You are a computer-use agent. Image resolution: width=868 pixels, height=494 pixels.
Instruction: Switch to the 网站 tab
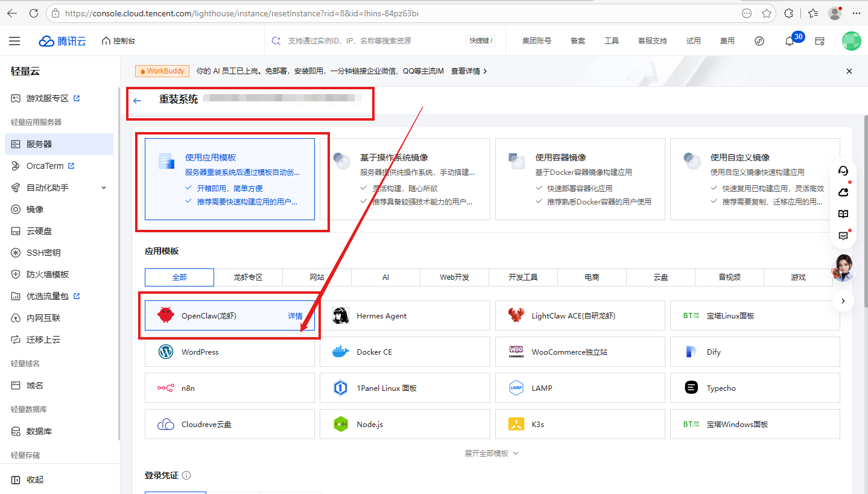(x=317, y=277)
